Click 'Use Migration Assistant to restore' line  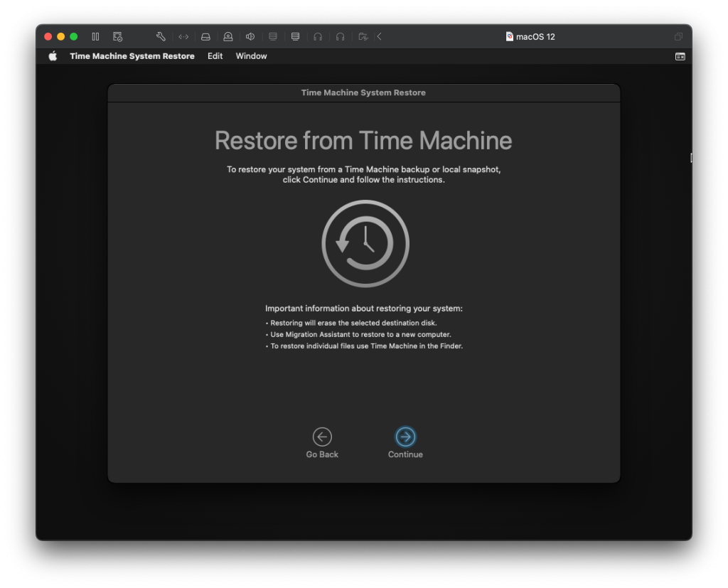coord(360,334)
